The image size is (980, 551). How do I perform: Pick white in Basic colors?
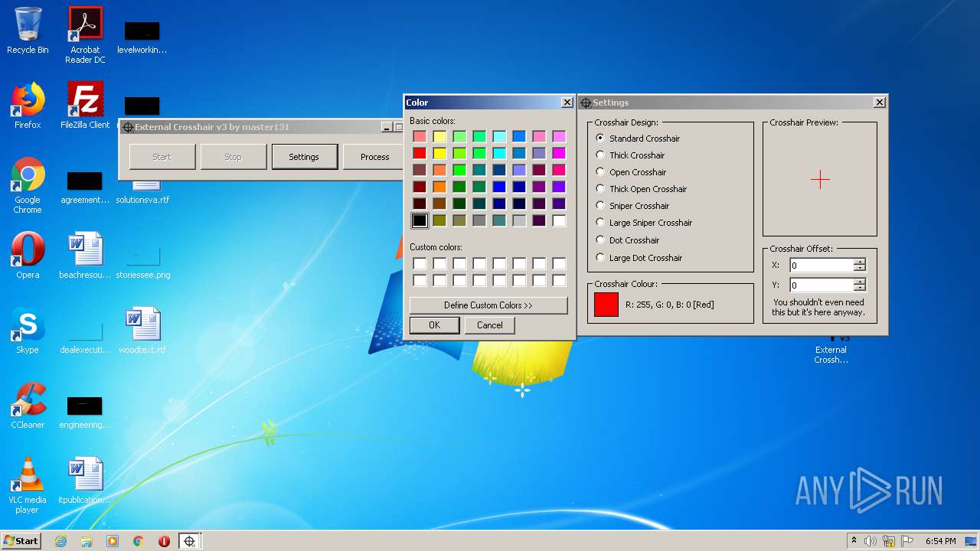click(x=559, y=220)
